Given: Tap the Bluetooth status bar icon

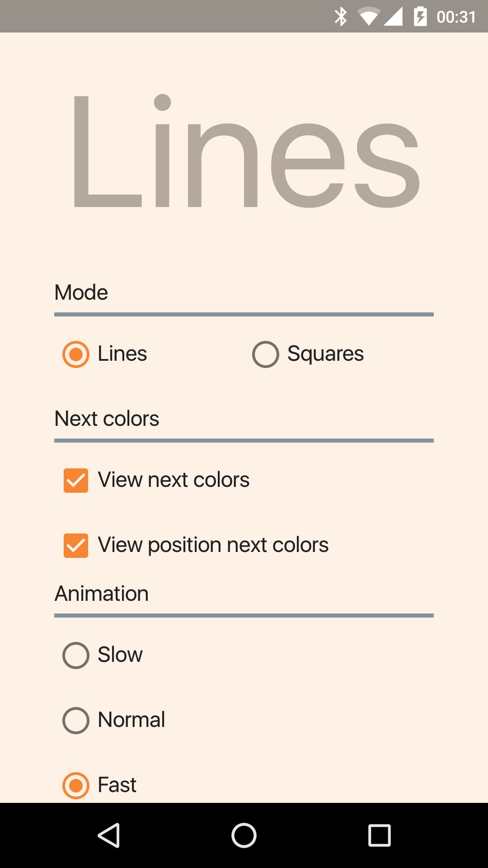Looking at the screenshot, I should click(341, 17).
